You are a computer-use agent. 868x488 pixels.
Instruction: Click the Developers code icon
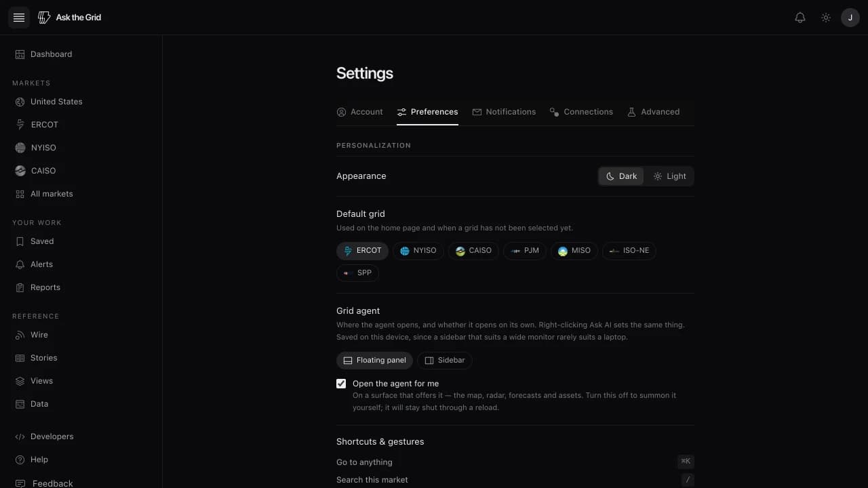[20, 436]
